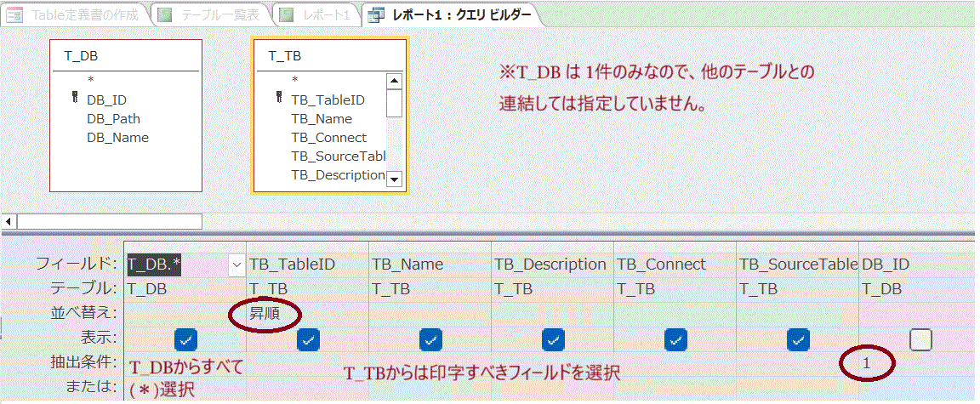Enable the show checkbox for DB_ID column

click(x=920, y=340)
